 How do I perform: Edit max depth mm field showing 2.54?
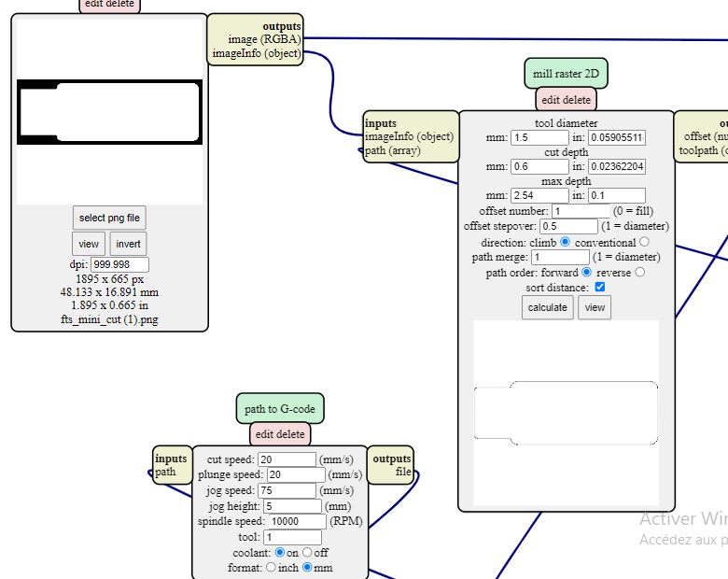click(x=539, y=195)
